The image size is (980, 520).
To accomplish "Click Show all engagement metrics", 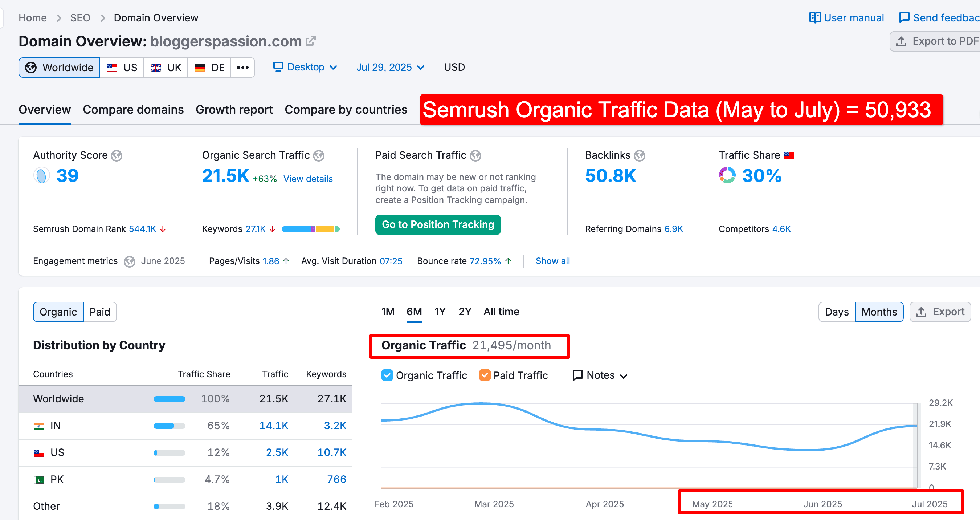I will point(552,261).
